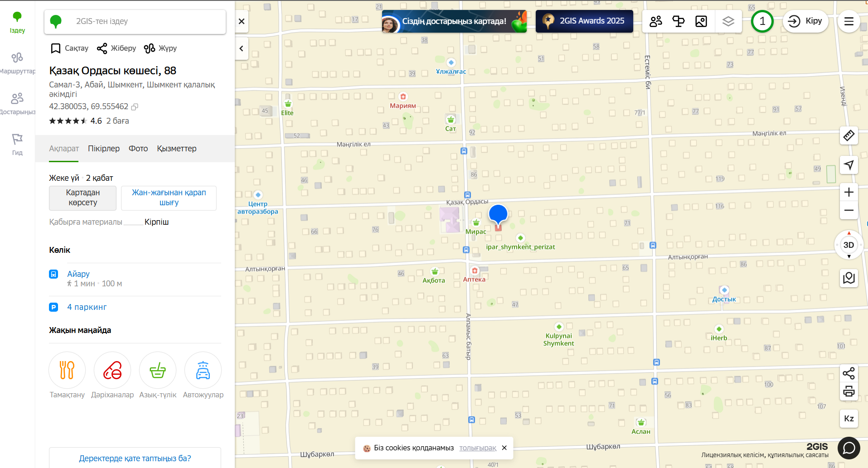Zoom in the map with plus
The width and height of the screenshot is (868, 468).
tap(849, 192)
